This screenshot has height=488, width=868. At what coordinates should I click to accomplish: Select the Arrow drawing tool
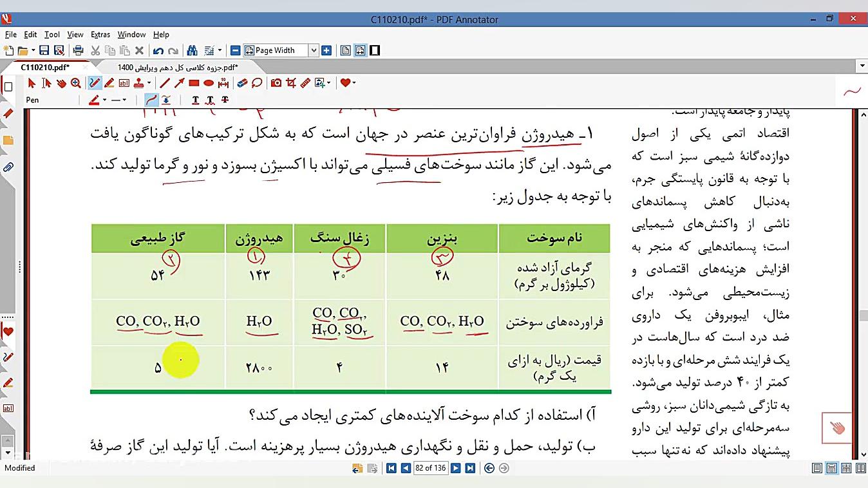point(179,83)
